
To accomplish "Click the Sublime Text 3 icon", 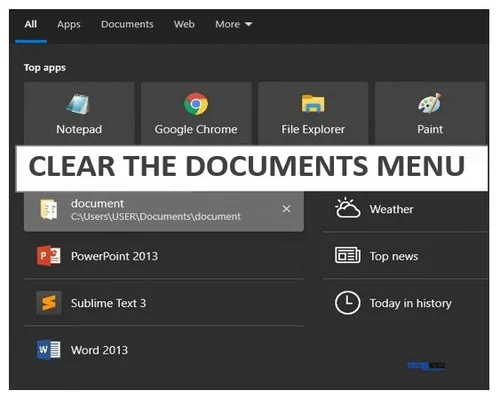I will coord(49,303).
